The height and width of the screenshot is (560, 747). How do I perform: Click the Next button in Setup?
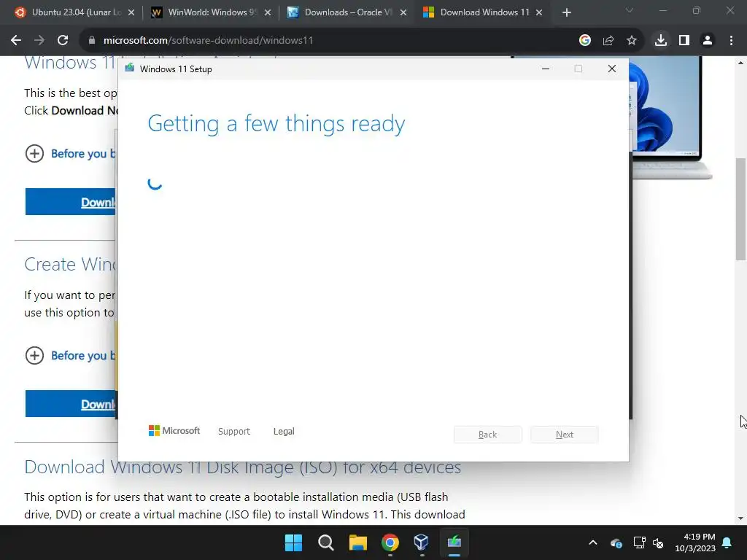pyautogui.click(x=565, y=435)
